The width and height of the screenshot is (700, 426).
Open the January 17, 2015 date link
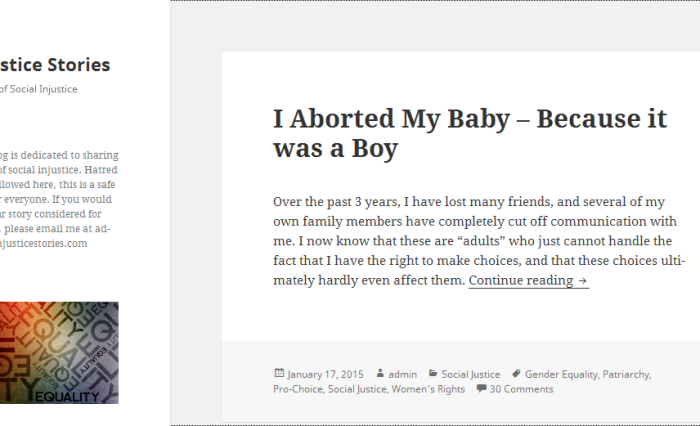[325, 374]
